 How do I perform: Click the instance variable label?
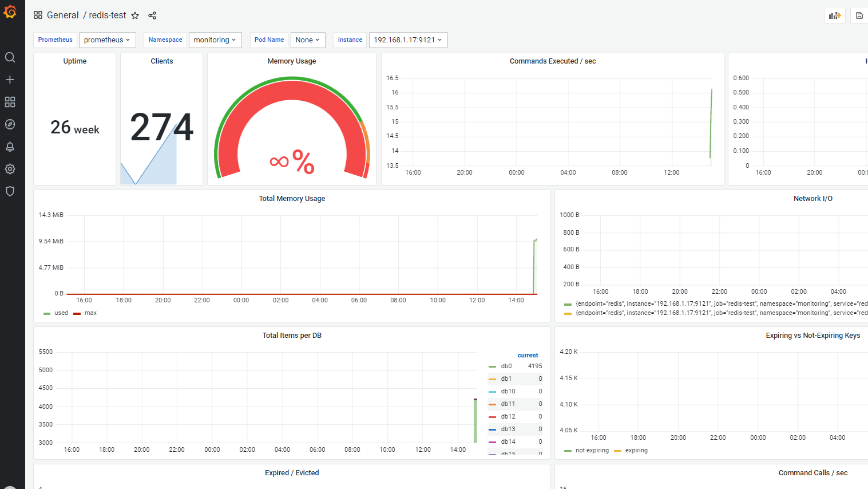coord(350,40)
